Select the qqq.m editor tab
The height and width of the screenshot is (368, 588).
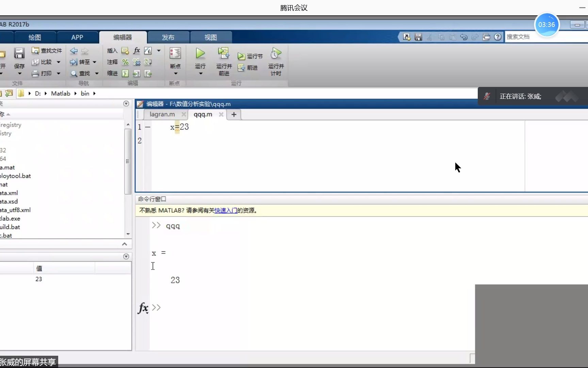203,114
